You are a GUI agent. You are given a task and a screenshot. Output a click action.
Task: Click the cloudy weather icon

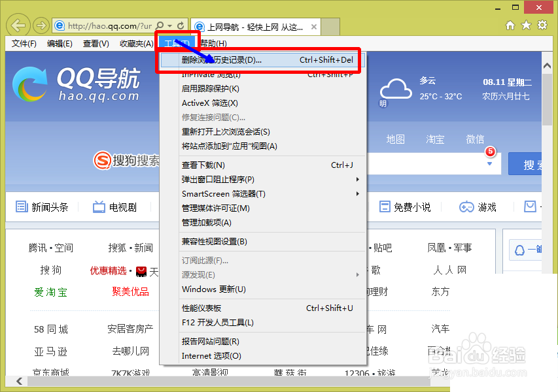point(395,89)
